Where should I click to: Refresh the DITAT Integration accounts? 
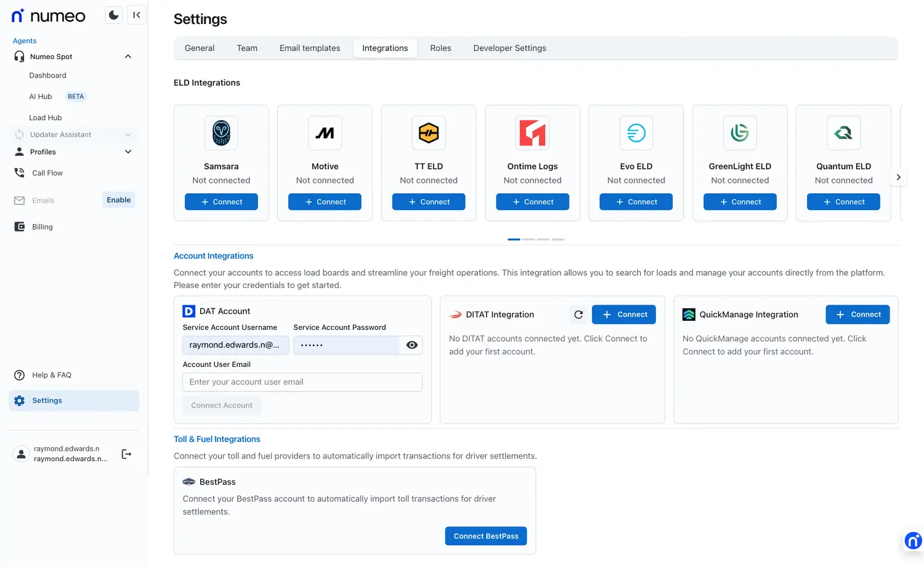pos(578,315)
